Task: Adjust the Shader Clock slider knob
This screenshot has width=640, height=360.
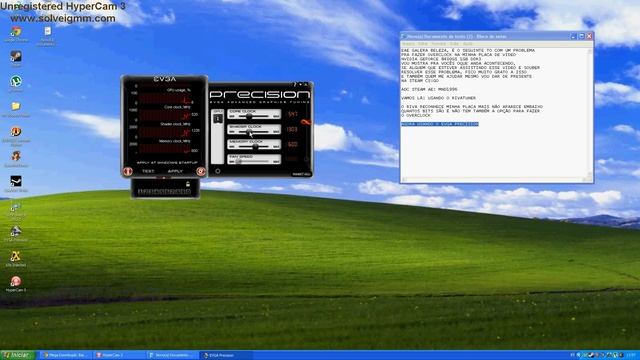Action: coord(248,131)
